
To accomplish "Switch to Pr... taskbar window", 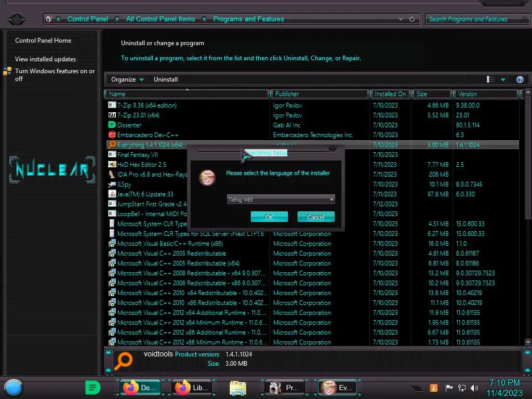I will click(x=284, y=388).
